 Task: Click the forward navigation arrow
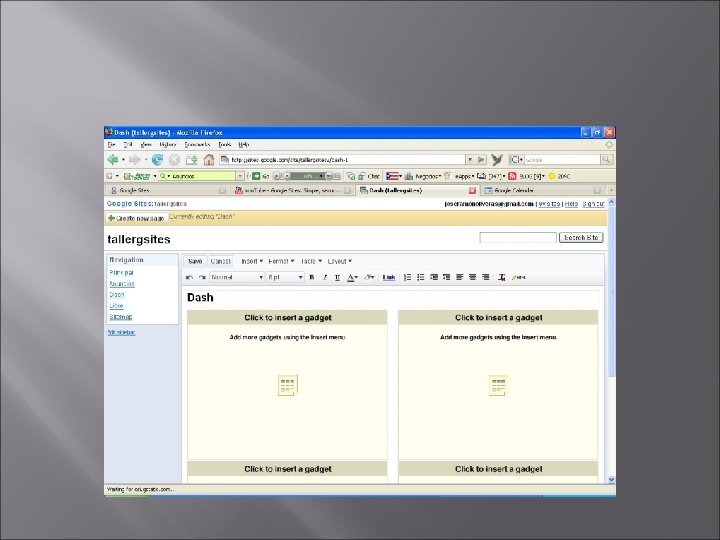pos(135,160)
